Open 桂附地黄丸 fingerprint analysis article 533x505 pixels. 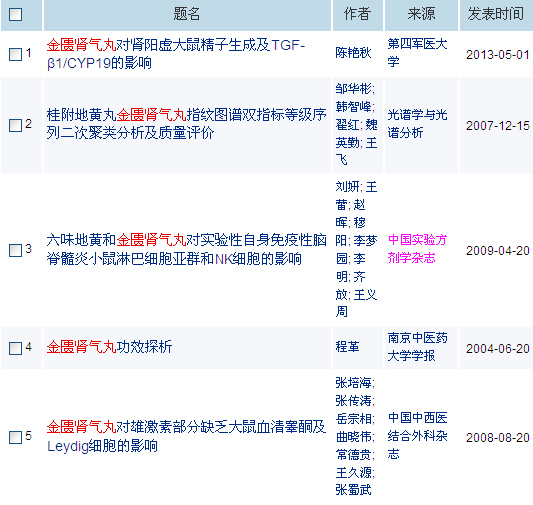186,124
